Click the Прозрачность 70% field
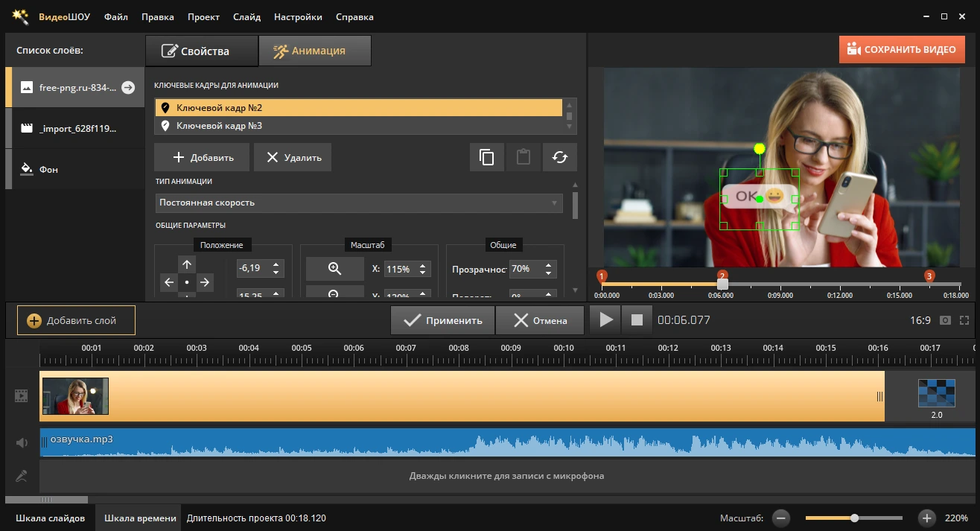980x531 pixels. pos(526,269)
